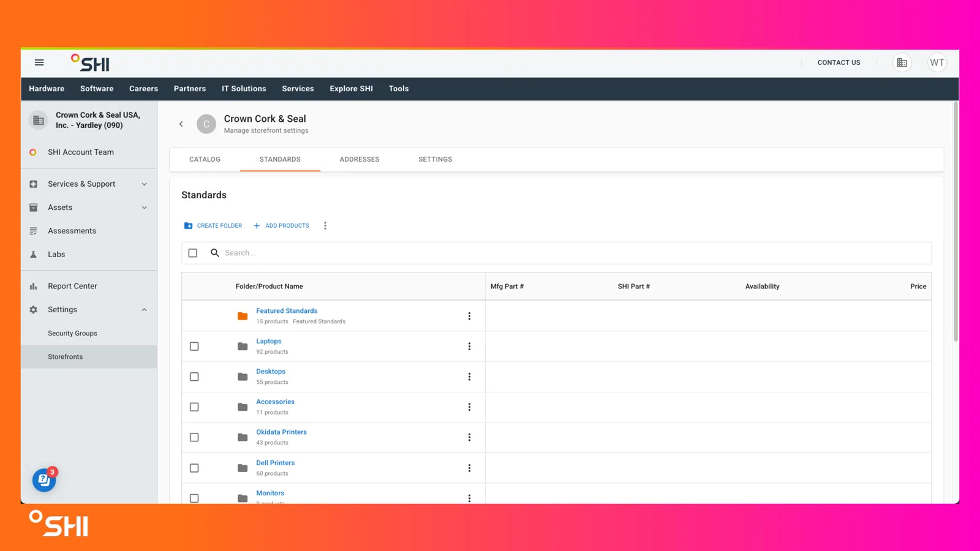The width and height of the screenshot is (980, 551).
Task: Click the search magnifier icon
Action: tap(215, 253)
